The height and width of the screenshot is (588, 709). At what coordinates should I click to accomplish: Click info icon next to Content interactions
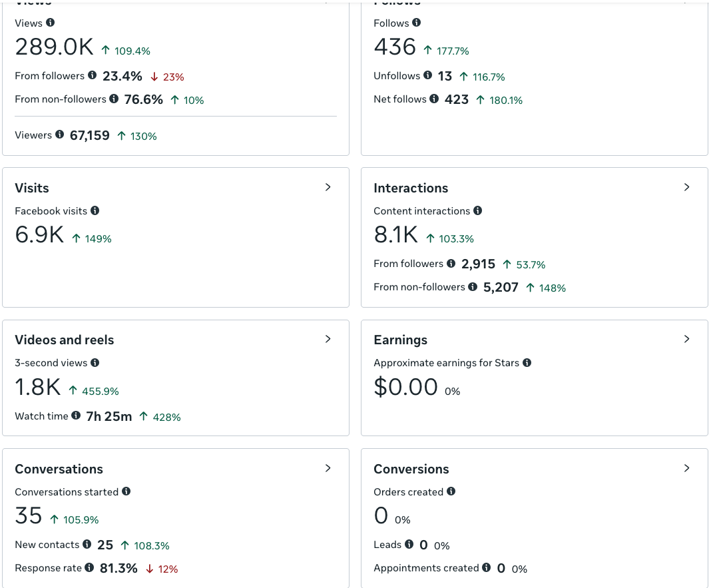pyautogui.click(x=478, y=210)
